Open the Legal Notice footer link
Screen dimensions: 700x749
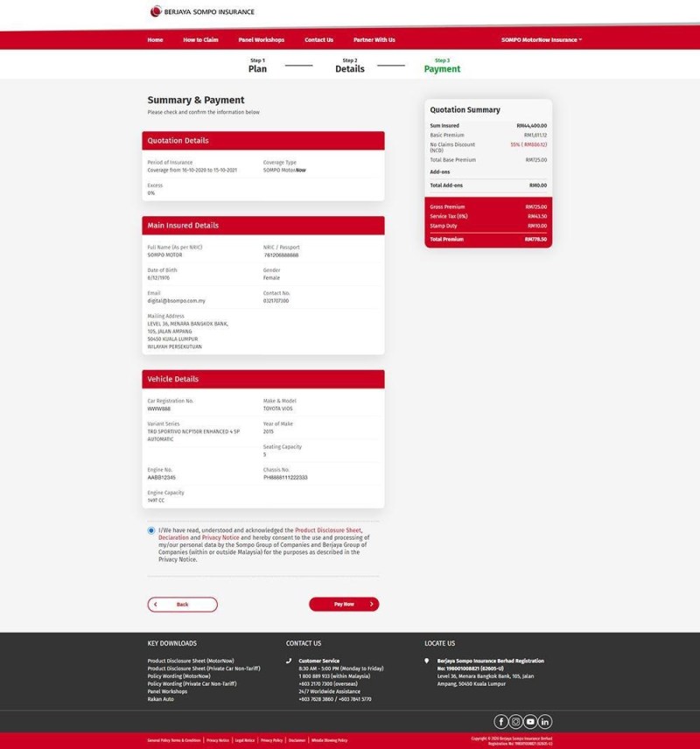coord(245,740)
